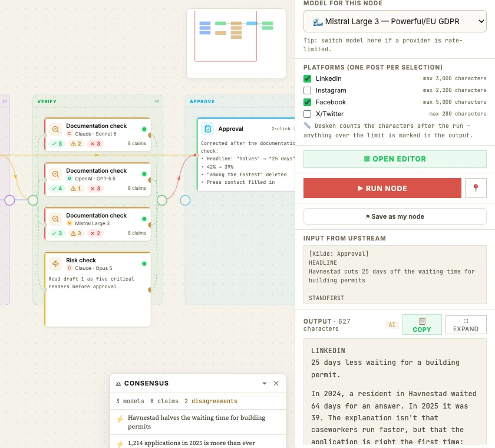The width and height of the screenshot is (495, 448).
Task: Run the node with the red Run Node button
Action: (x=382, y=188)
